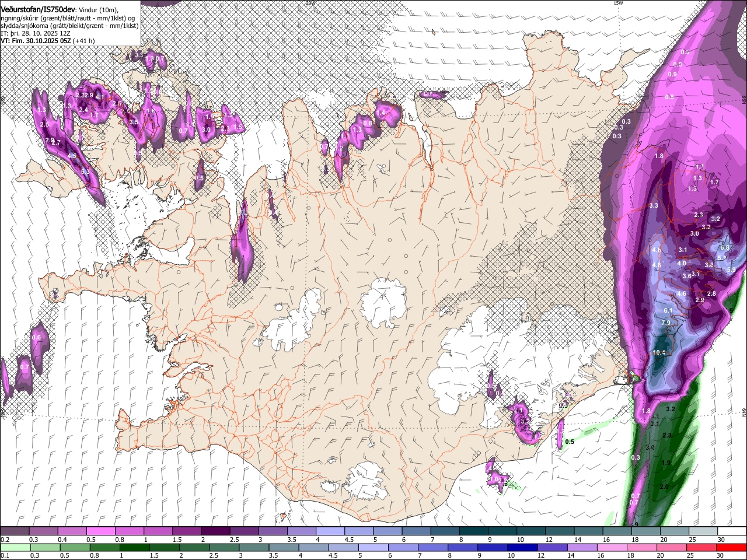Click the 4.5 value in the Westfjords
The width and height of the screenshot is (747, 560).
tap(72, 156)
